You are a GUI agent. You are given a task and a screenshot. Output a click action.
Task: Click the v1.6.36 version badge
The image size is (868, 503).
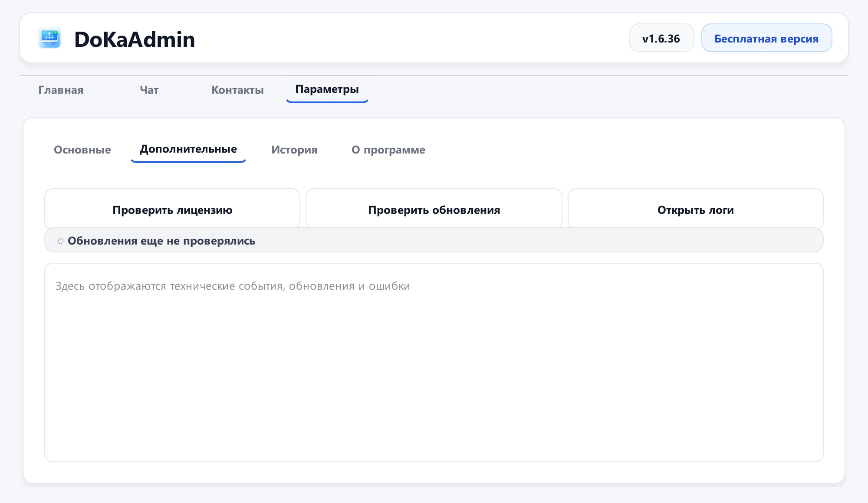click(661, 38)
